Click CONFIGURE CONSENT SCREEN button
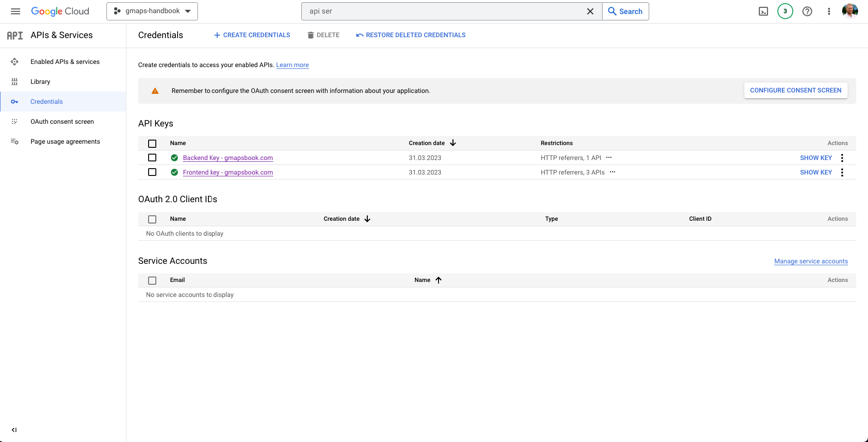This screenshot has height=442, width=868. (x=796, y=90)
